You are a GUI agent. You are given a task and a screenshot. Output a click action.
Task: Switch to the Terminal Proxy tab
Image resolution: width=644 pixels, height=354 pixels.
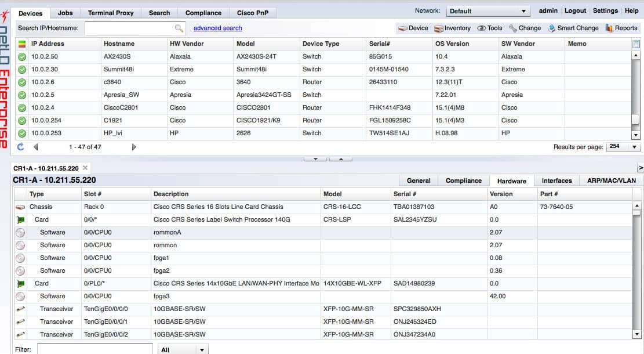111,13
